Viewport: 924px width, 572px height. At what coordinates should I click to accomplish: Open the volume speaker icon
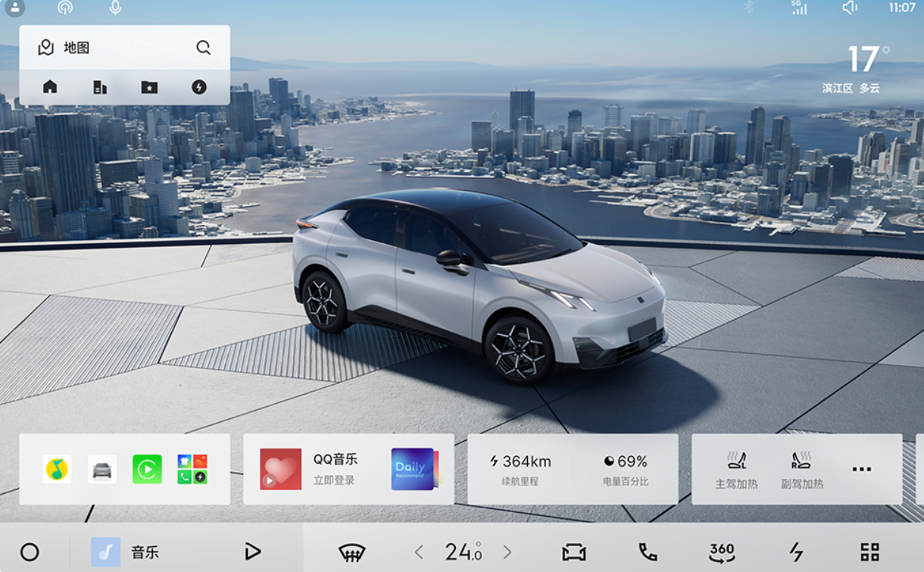coord(850,8)
